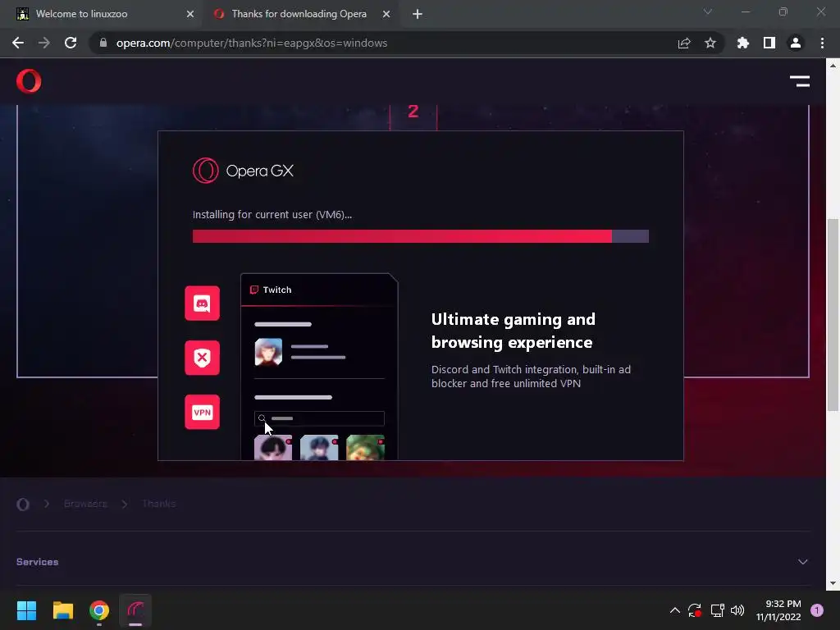Click the Opera GX installer taskbar icon

point(135,610)
